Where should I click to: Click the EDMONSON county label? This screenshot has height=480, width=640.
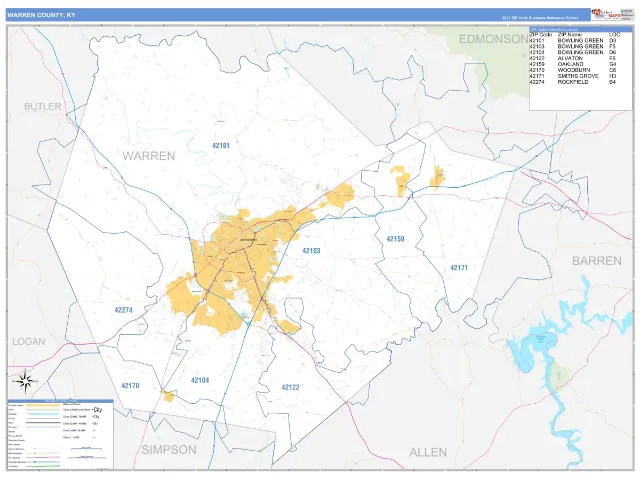(493, 39)
